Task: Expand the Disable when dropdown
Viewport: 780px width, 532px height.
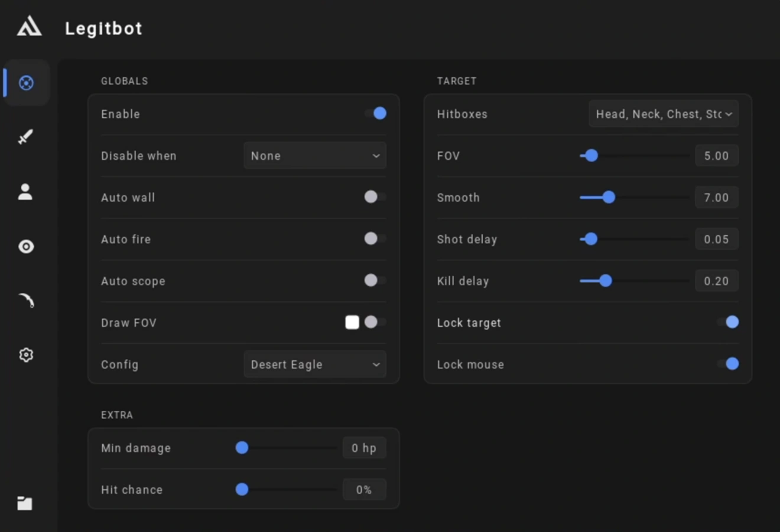Action: tap(315, 156)
